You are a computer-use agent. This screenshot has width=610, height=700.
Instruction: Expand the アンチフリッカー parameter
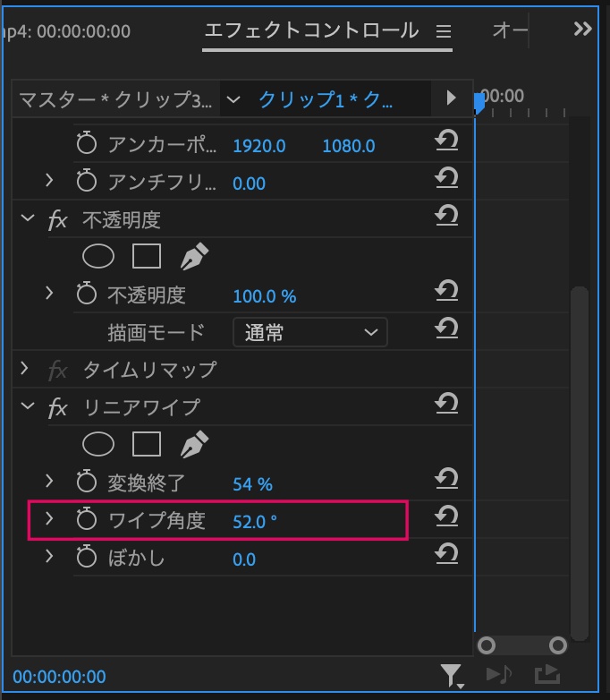pyautogui.click(x=49, y=180)
